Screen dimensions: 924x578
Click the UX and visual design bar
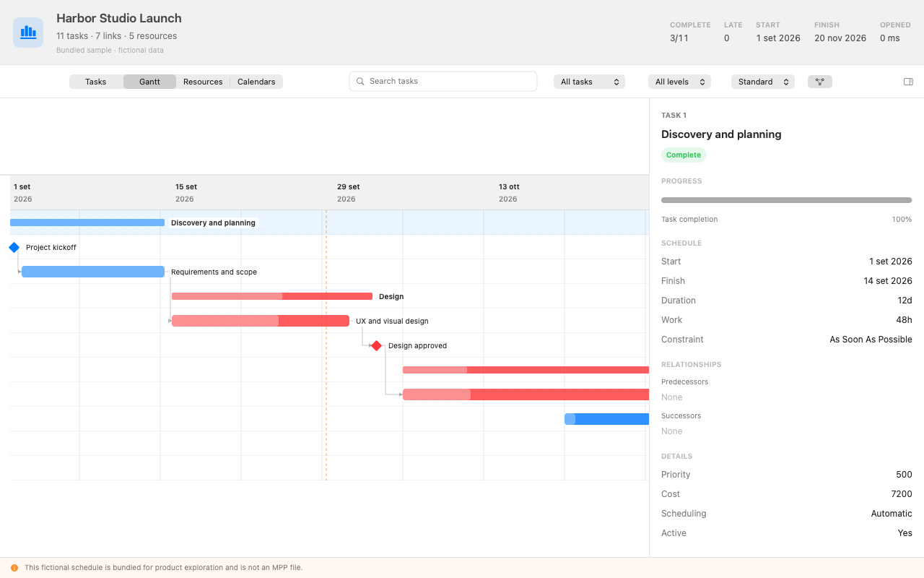coord(261,321)
